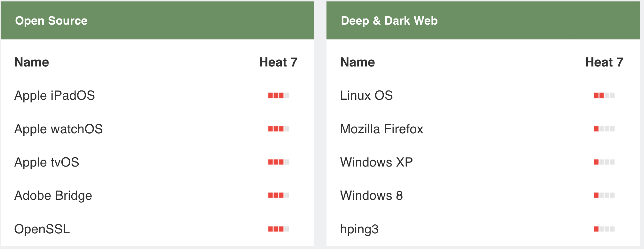Screen dimensions: 644x249
Task: Click the Mozilla Firefox heat indicator bars
Action: coord(604,129)
